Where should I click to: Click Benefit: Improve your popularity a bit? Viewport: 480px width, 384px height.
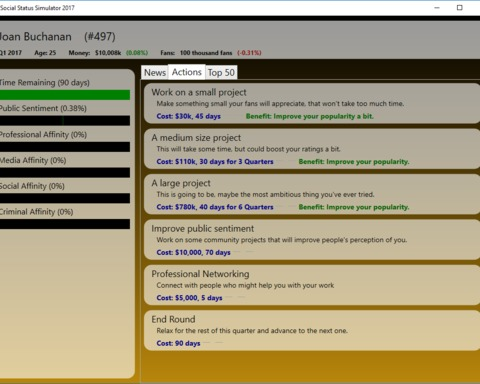tap(310, 116)
